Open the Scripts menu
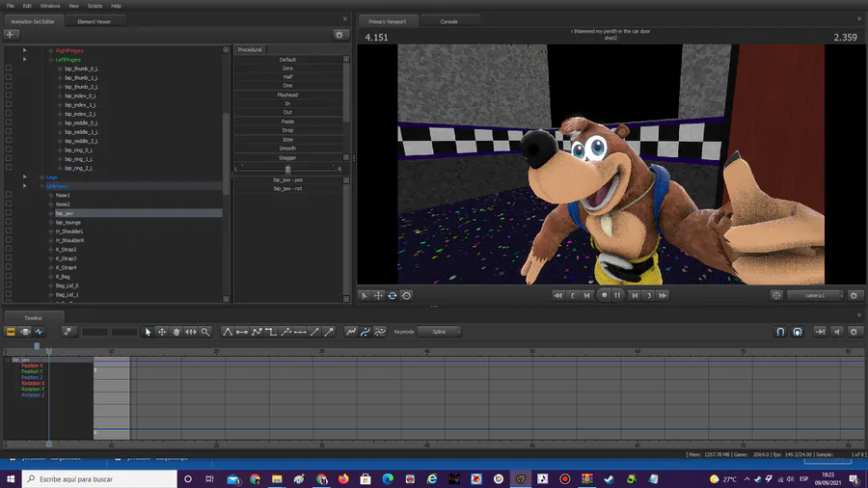 tap(95, 6)
